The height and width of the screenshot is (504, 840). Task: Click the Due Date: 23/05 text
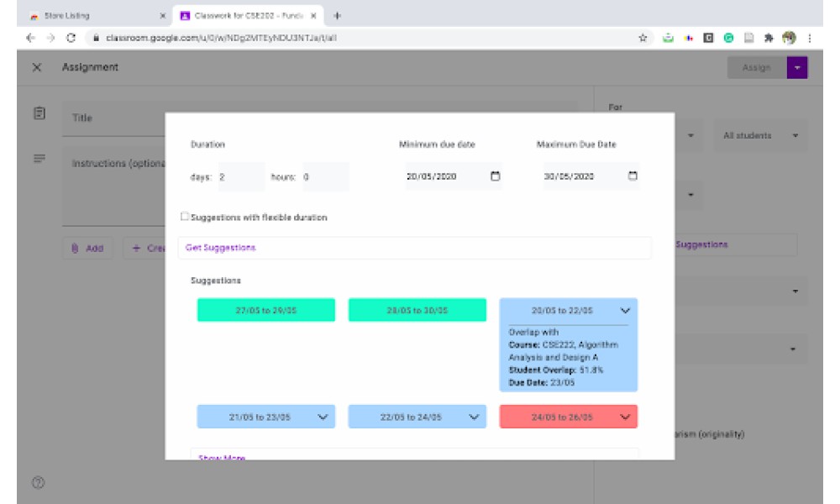point(541,383)
